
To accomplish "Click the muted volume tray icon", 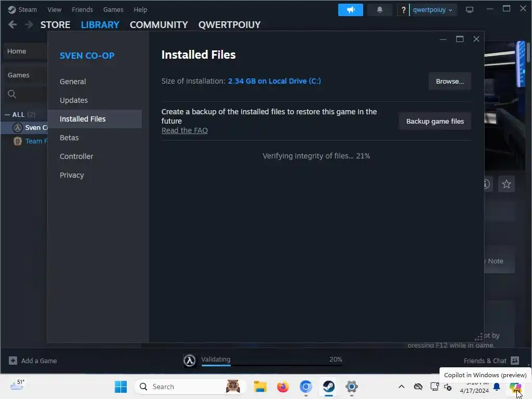I will click(x=448, y=387).
